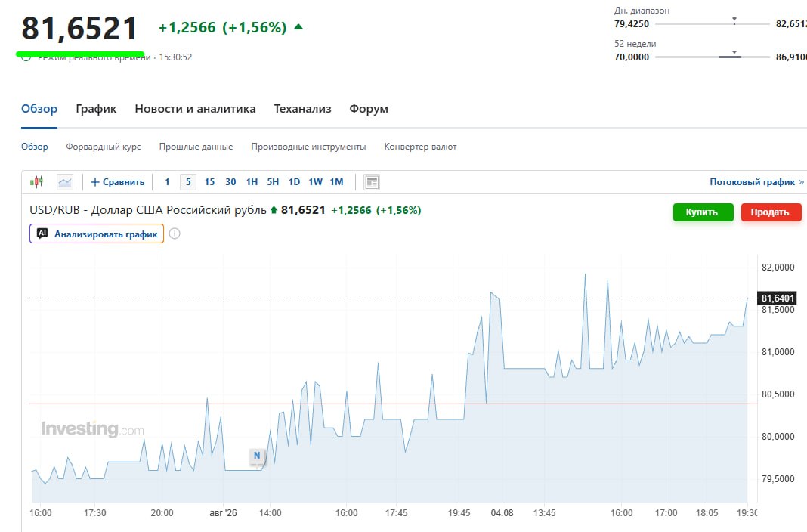The image size is (807, 532).
Task: Click the N news marker on chart
Action: [257, 456]
